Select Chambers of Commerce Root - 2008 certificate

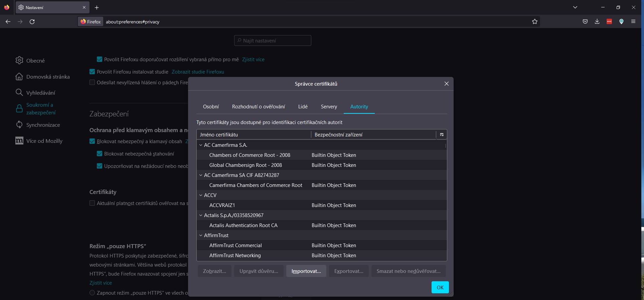pos(322,155)
